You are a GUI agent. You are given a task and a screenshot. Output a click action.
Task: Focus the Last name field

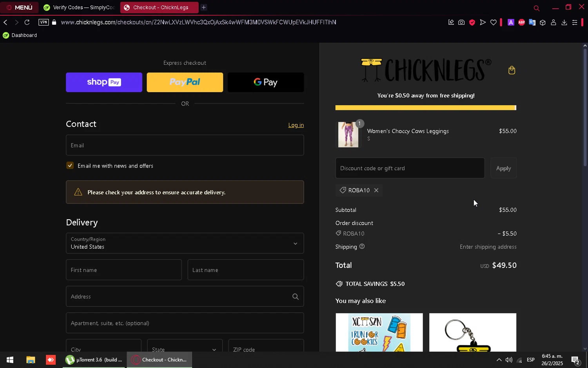[x=246, y=270]
